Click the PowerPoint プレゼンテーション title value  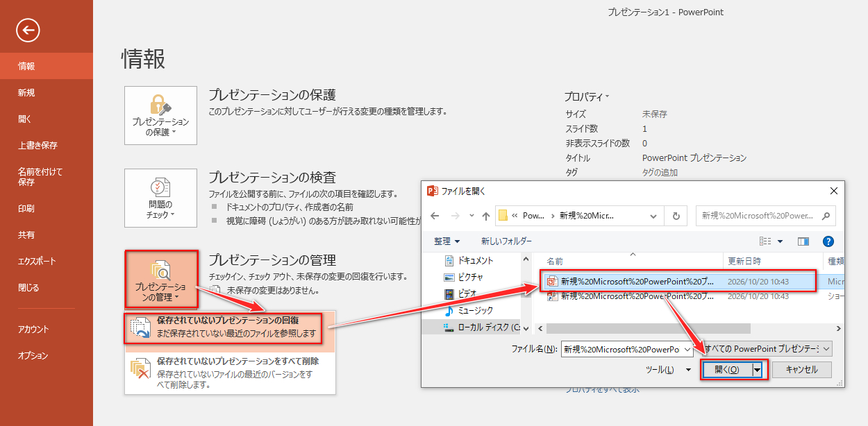pos(694,158)
